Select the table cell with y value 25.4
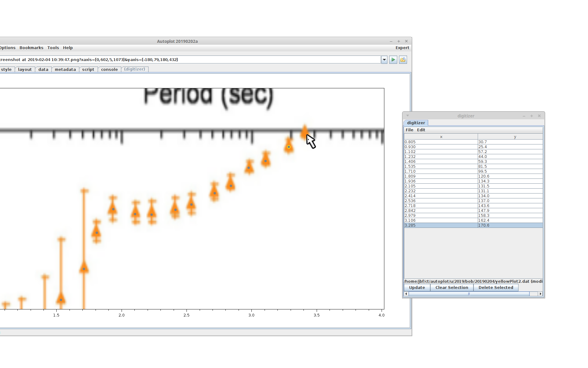 (x=510, y=147)
